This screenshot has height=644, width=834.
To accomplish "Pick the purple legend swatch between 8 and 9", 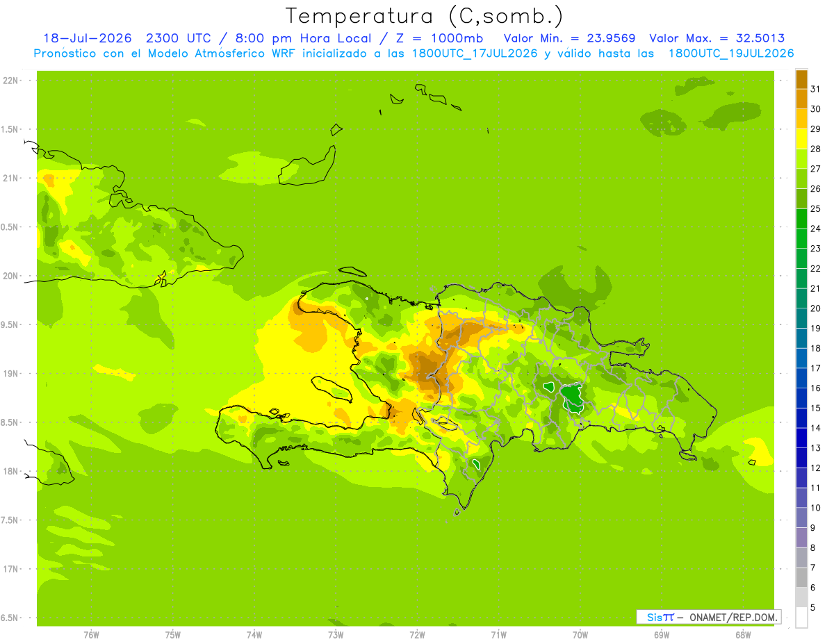I will [x=801, y=538].
